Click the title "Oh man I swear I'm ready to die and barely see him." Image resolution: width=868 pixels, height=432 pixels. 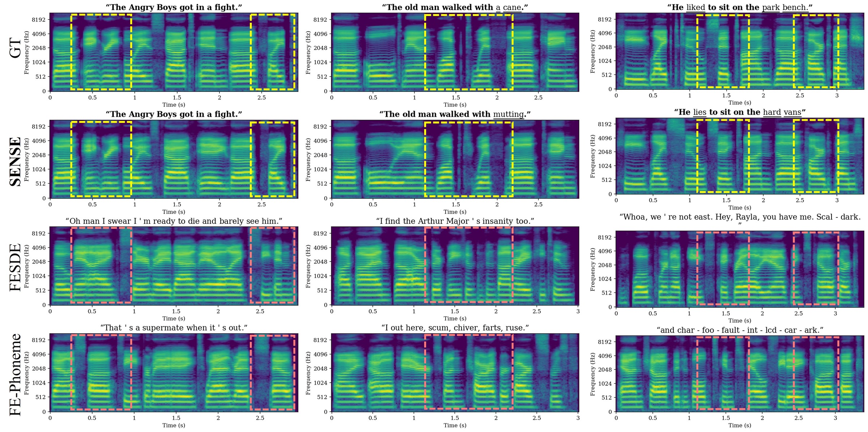tap(174, 221)
